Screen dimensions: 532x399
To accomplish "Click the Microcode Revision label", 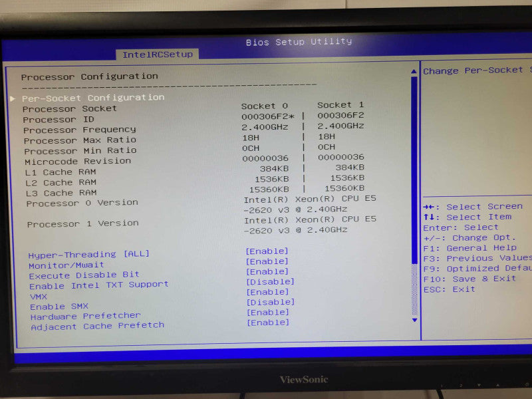I will 78,161.
